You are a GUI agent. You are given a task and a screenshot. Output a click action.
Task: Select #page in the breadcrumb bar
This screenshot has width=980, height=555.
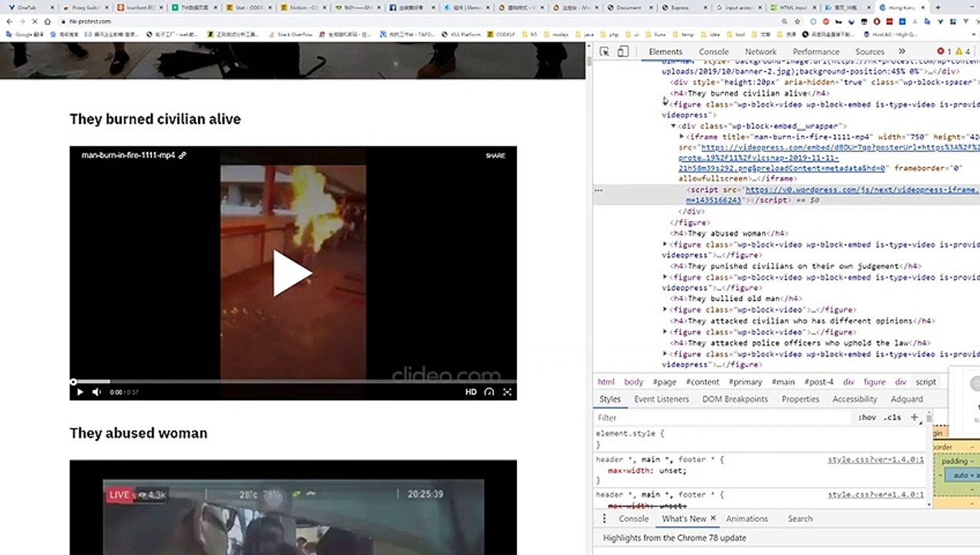(664, 382)
